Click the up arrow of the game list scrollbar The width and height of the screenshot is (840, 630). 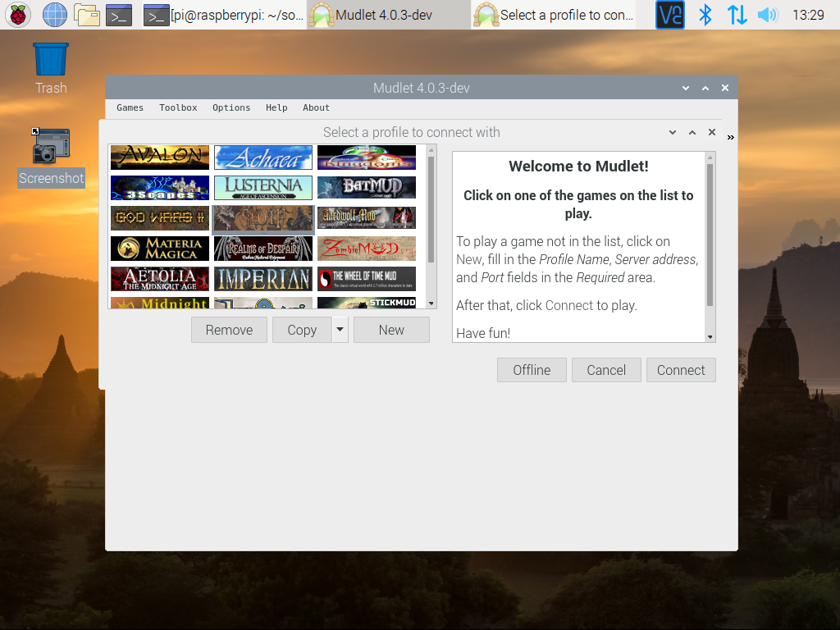431,150
